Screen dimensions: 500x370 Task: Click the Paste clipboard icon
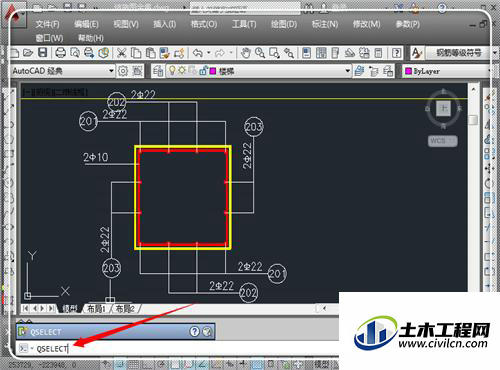click(151, 53)
